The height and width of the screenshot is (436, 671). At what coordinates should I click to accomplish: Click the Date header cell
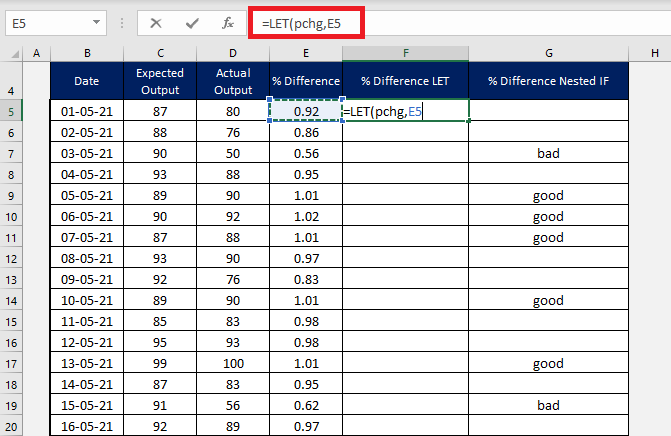tap(87, 81)
